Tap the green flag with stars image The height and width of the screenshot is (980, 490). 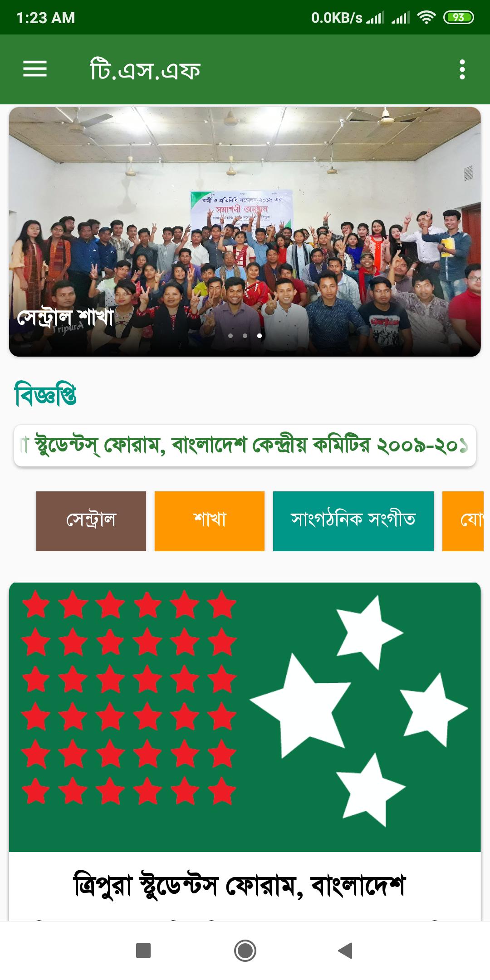pyautogui.click(x=245, y=717)
